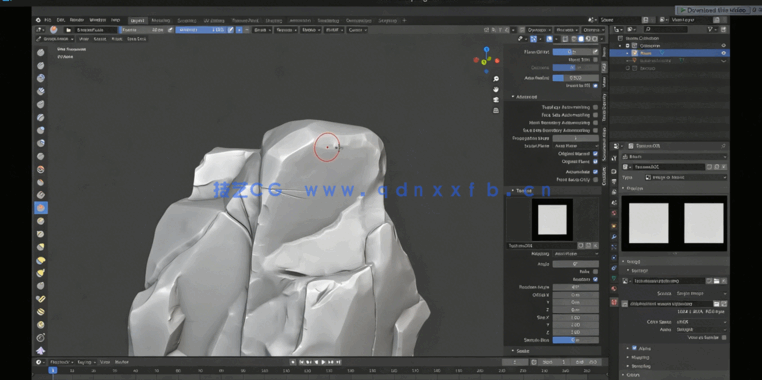
Task: Switch to the Sculpting workspace tab
Action: (x=187, y=20)
